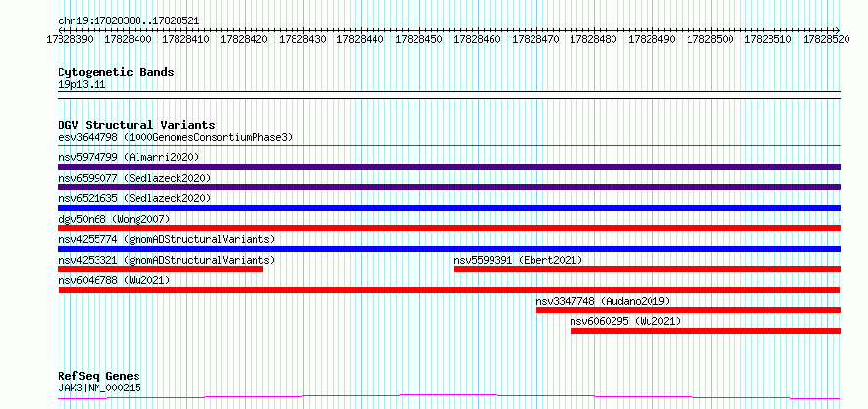Viewport: 868px width, 409px height.
Task: Open the nsv6599077 (Sedlazeck2020) label
Action: 135,178
